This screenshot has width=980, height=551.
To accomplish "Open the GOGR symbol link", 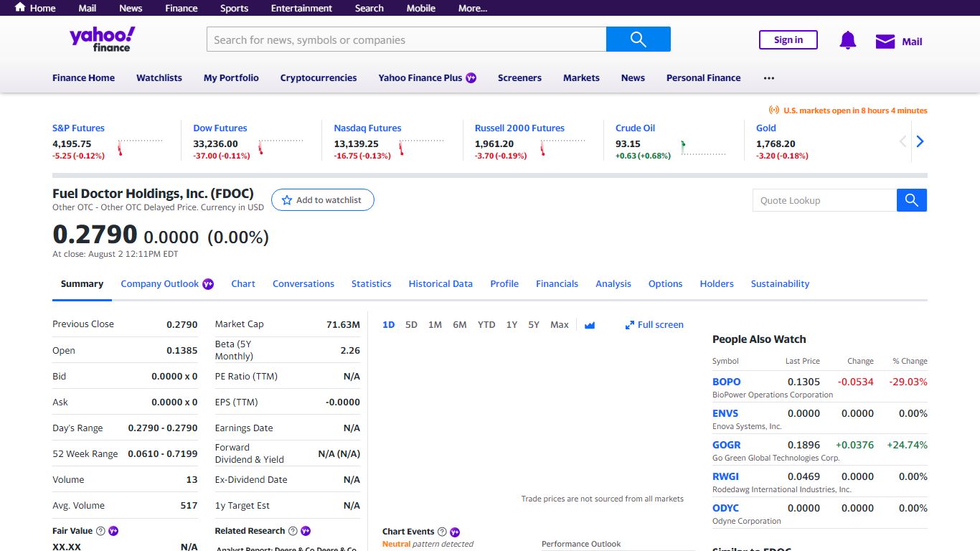I will click(726, 445).
